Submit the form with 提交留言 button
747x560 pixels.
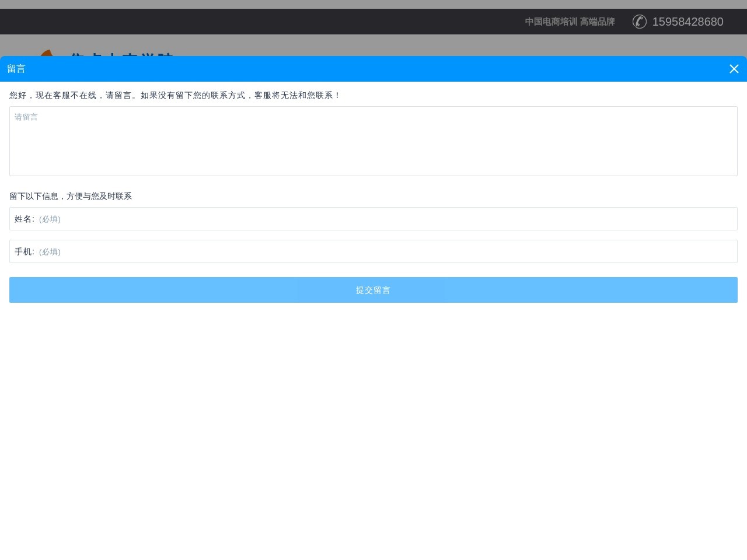coord(373,290)
